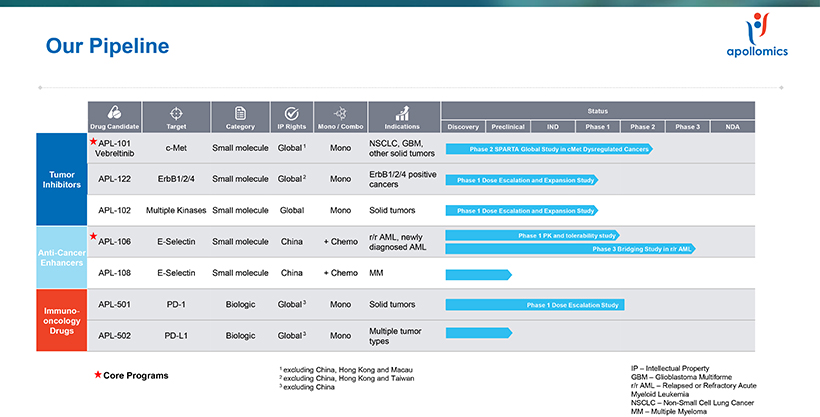Click the Phase 2 SPARTA Global Study bar

coord(548,149)
